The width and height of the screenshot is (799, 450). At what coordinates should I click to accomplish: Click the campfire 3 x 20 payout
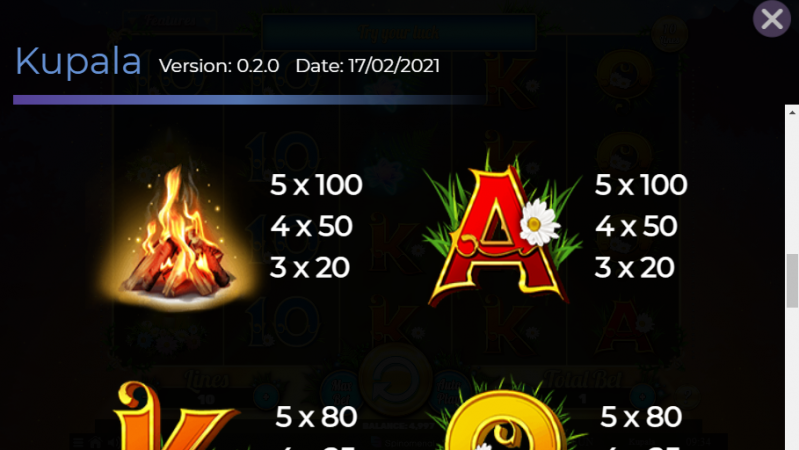[x=309, y=267]
